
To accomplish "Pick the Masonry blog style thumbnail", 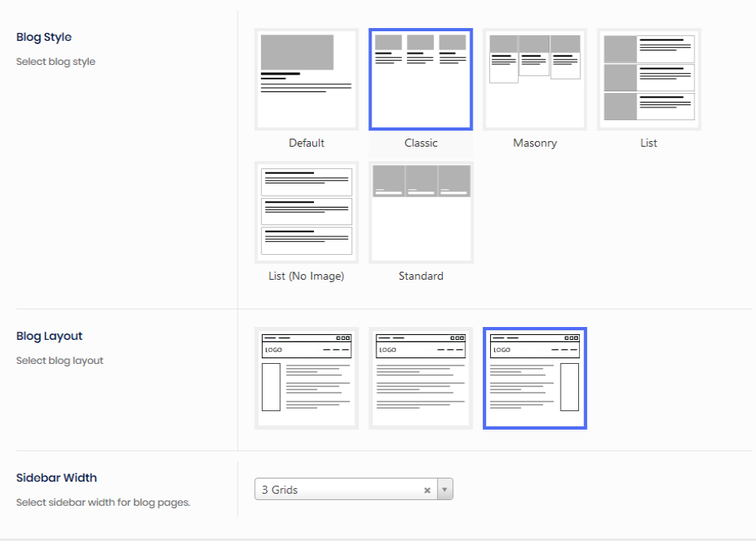I will (535, 79).
